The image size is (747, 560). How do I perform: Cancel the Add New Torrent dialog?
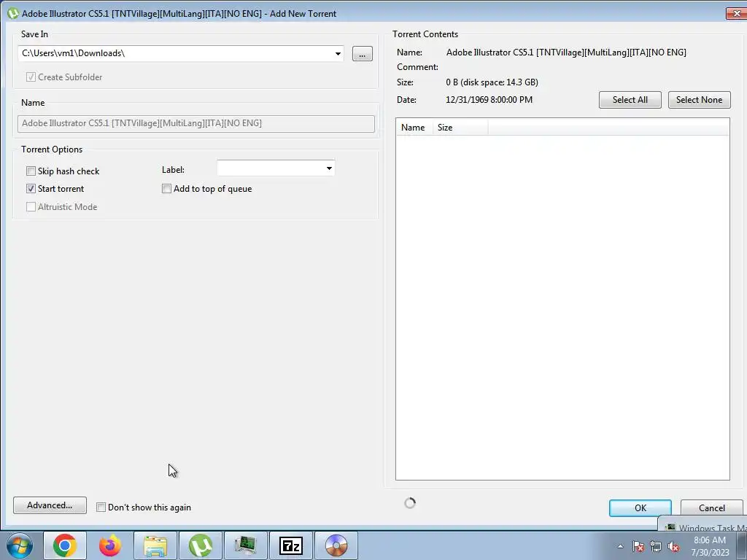click(x=712, y=508)
